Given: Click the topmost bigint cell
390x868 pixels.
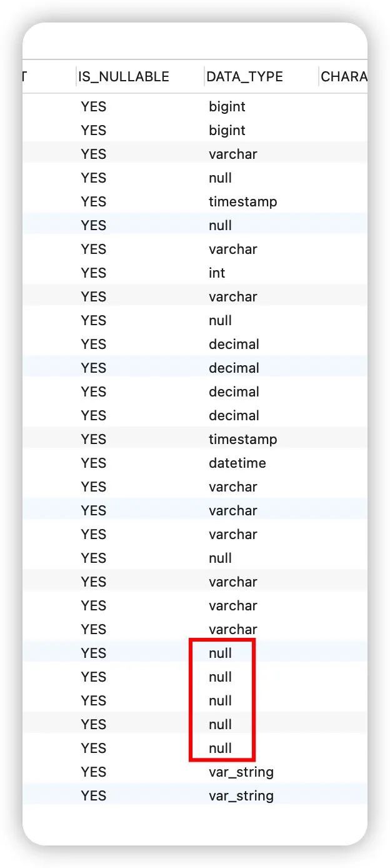Looking at the screenshot, I should tap(227, 106).
